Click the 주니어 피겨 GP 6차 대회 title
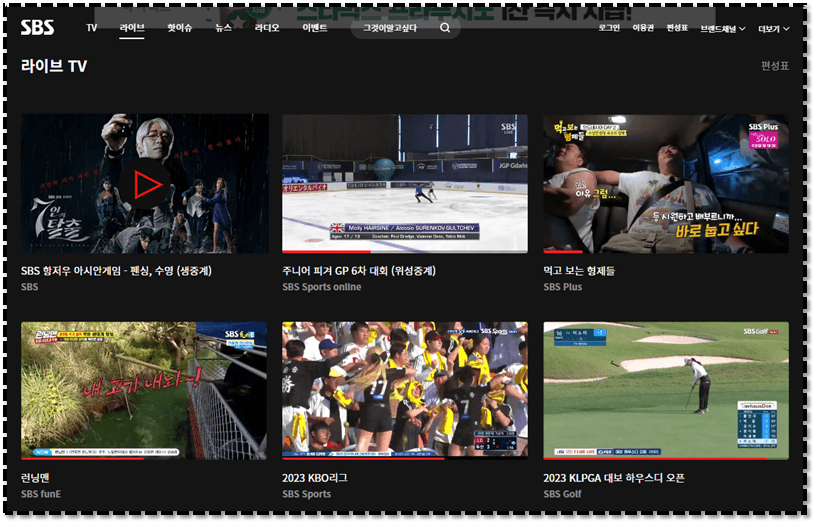 (359, 271)
